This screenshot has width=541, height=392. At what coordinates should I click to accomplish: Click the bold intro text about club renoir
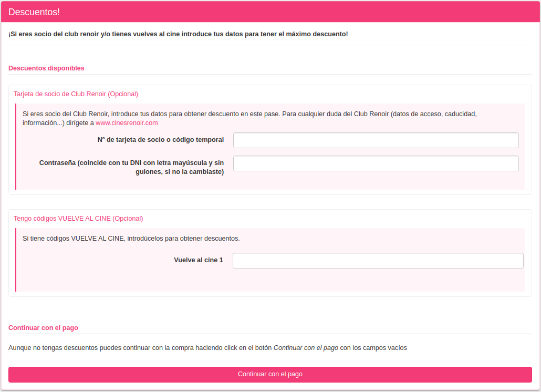pos(178,34)
